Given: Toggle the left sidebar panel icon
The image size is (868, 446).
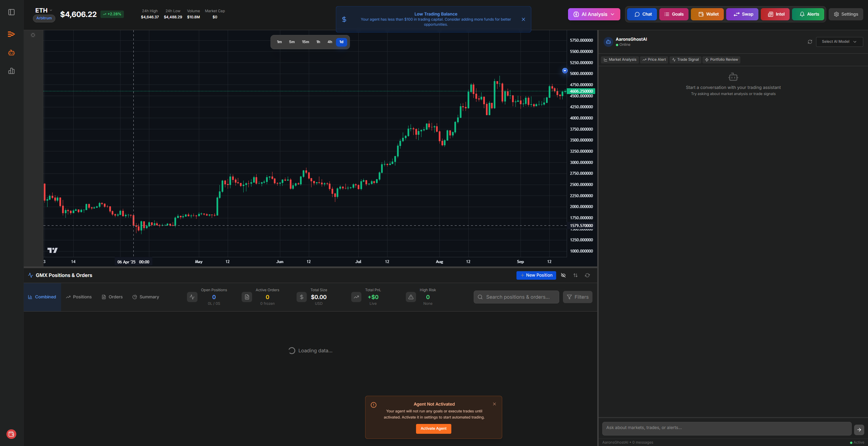Looking at the screenshot, I should (12, 12).
